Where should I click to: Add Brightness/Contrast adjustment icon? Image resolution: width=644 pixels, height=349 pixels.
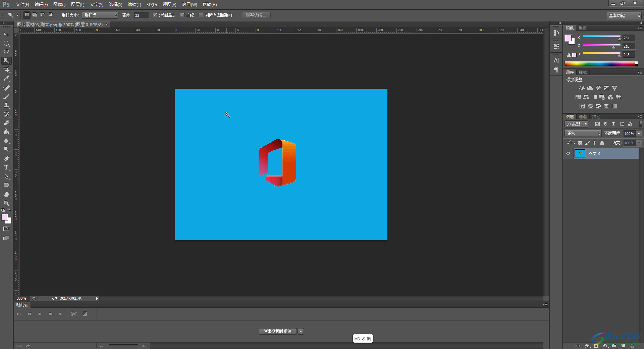[x=582, y=88]
